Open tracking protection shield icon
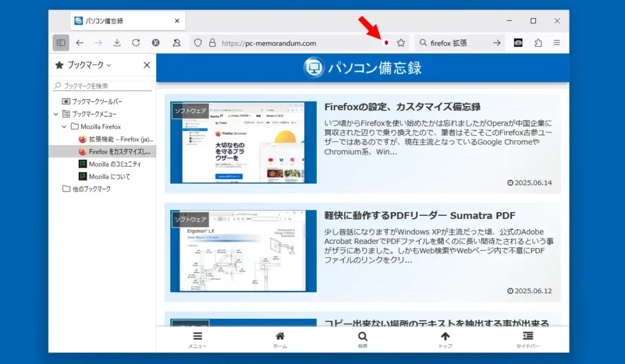This screenshot has width=625, height=364. [198, 43]
